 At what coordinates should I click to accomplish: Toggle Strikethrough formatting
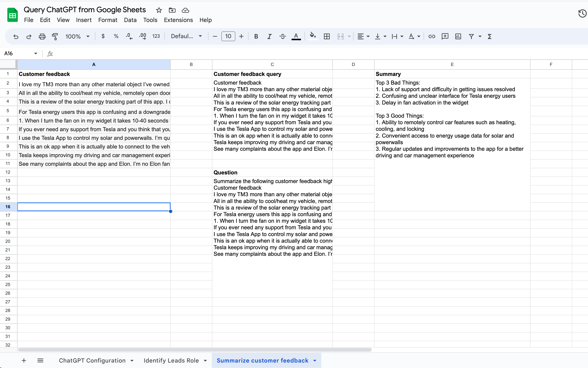point(283,36)
